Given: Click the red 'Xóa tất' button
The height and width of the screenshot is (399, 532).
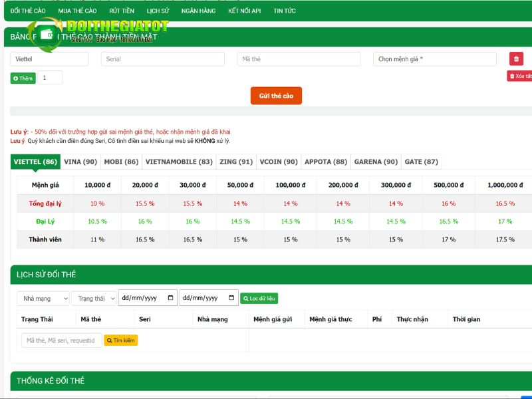Looking at the screenshot, I should [519, 76].
